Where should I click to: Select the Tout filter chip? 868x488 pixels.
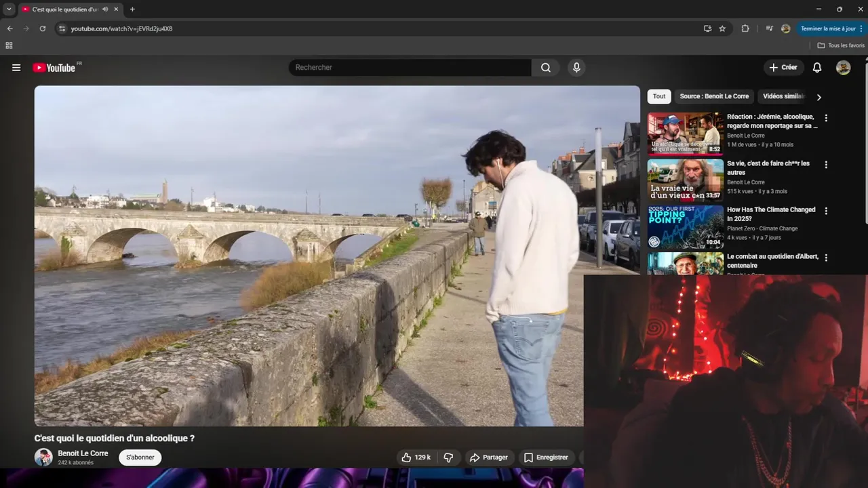[659, 97]
